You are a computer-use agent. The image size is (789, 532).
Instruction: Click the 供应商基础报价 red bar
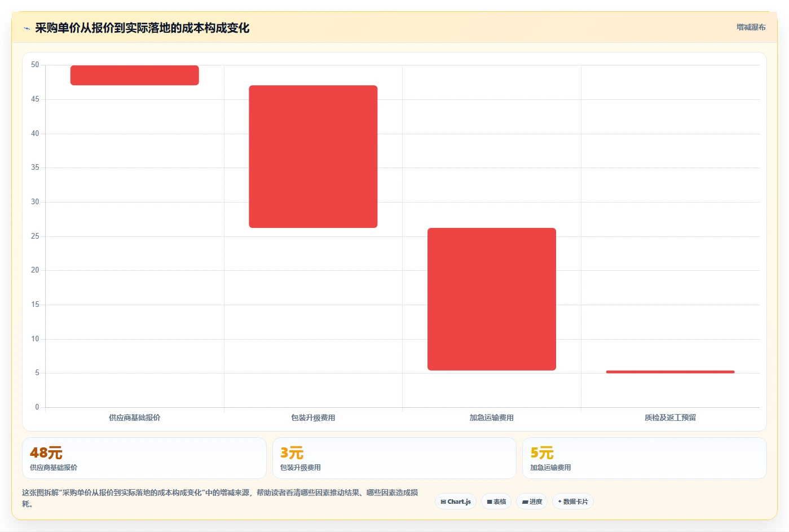[x=135, y=75]
